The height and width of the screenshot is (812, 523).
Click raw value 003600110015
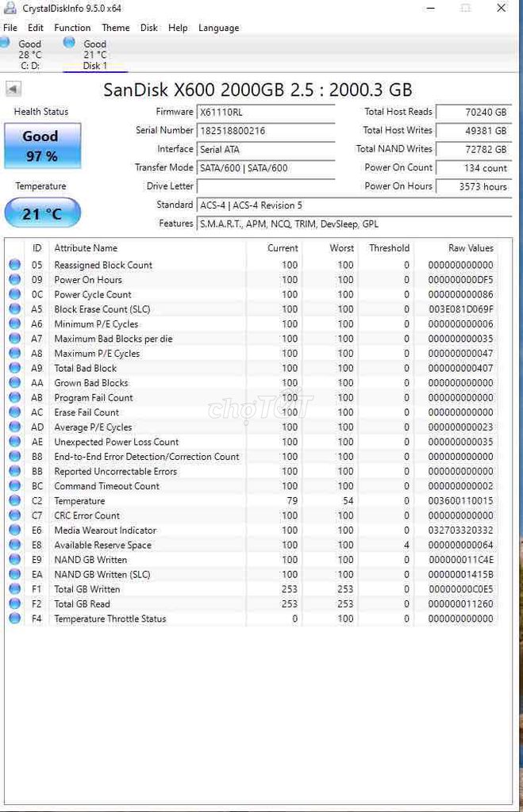point(460,501)
